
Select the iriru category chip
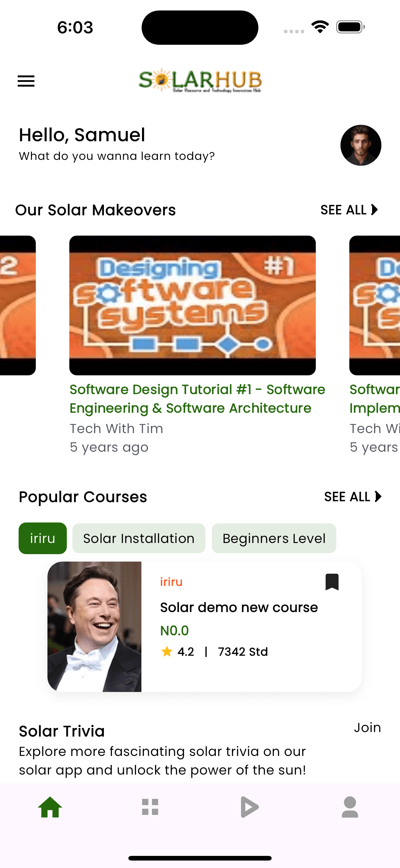coord(42,538)
